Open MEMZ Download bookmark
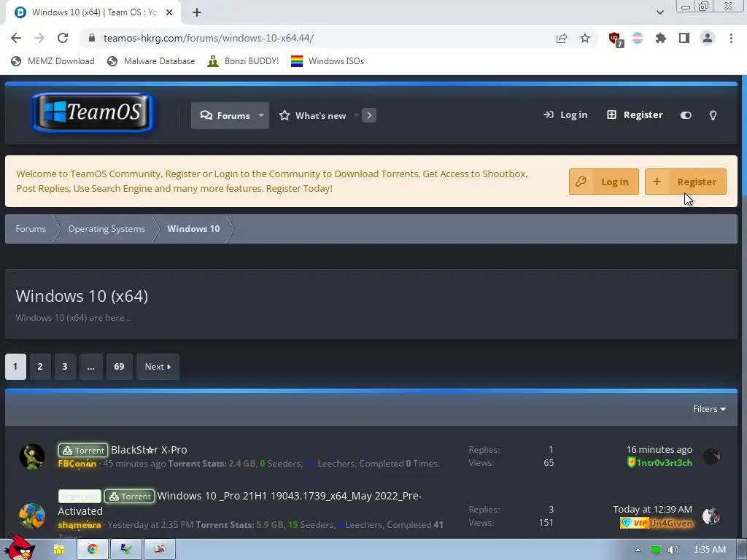The image size is (747, 560). [x=53, y=61]
